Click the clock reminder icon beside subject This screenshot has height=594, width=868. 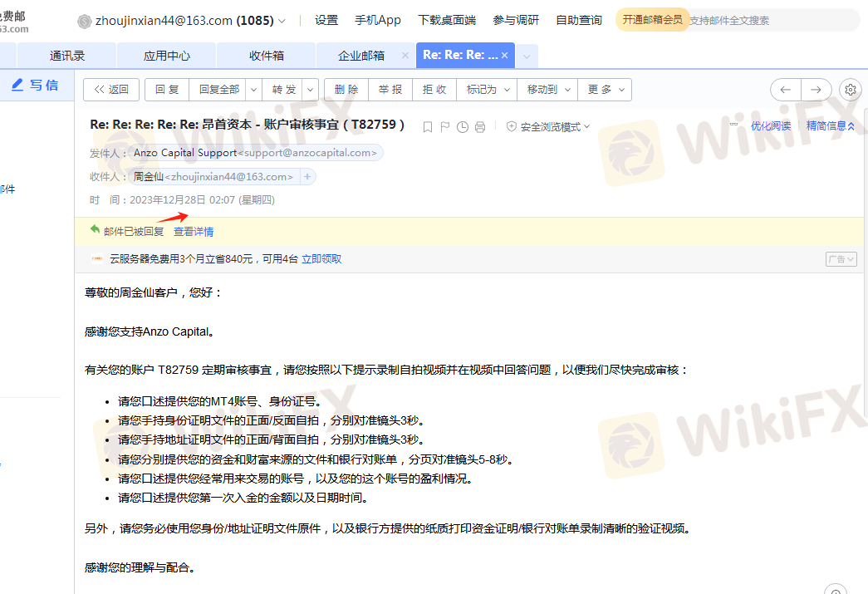coord(462,127)
